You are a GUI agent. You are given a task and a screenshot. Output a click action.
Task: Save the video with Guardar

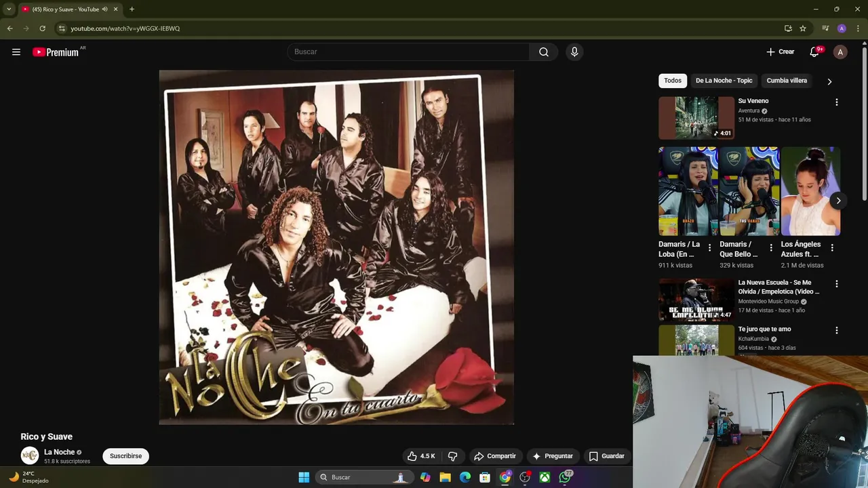(606, 456)
